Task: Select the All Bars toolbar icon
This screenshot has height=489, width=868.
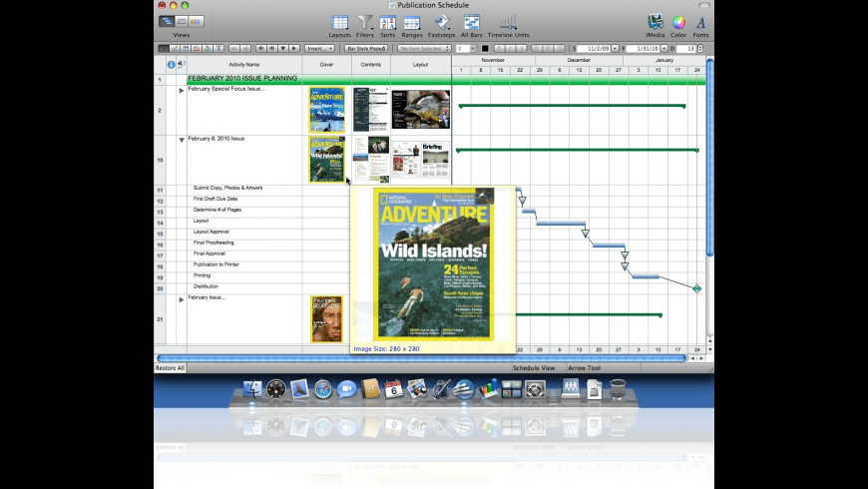Action: point(472,26)
